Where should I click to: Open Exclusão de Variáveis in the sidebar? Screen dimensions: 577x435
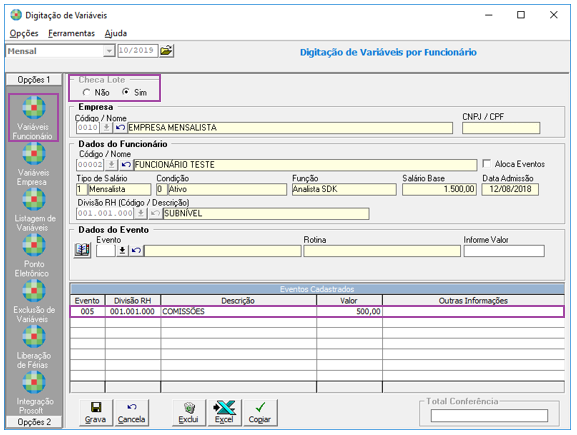33,301
